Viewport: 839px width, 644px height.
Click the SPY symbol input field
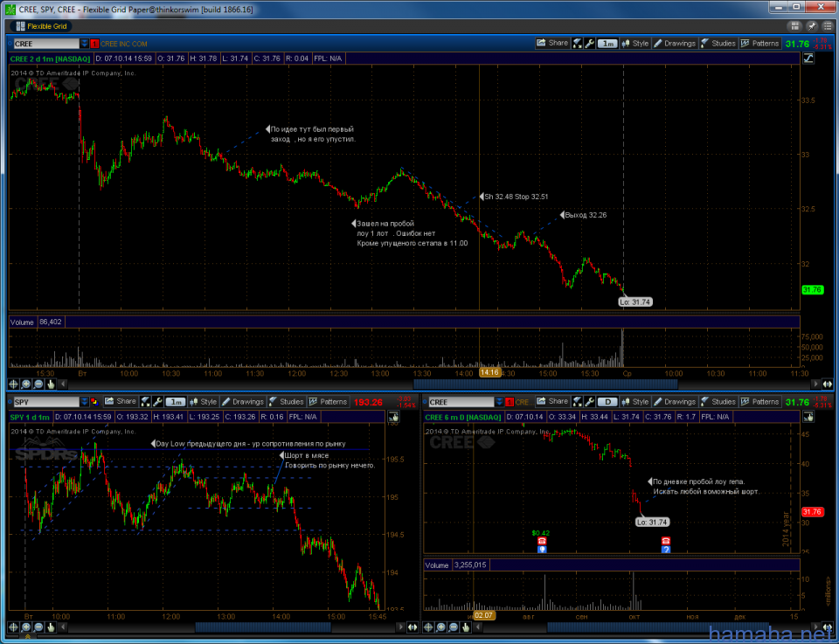[46, 402]
